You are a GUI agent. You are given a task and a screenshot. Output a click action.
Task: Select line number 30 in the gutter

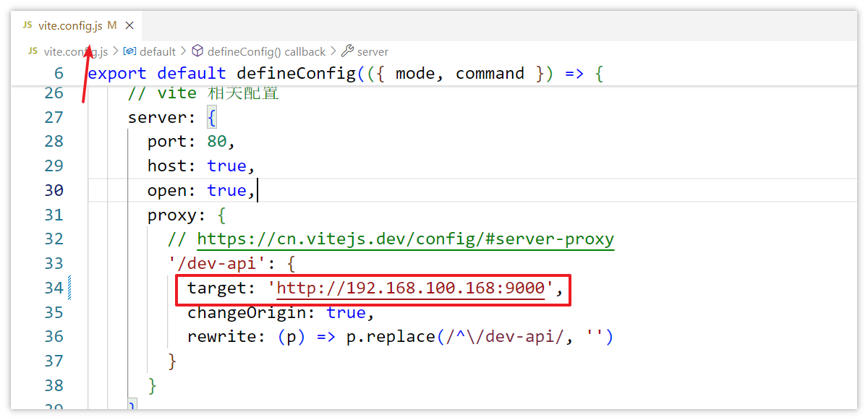point(54,190)
